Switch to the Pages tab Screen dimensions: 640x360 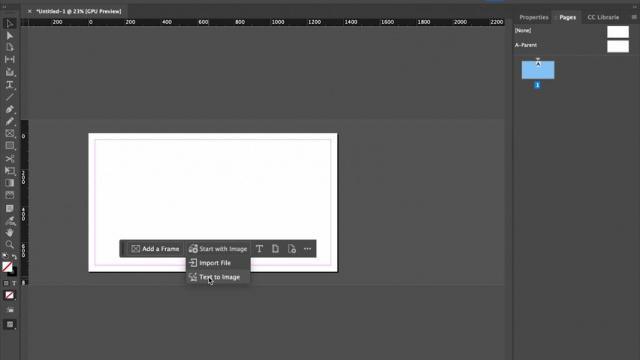[568, 17]
